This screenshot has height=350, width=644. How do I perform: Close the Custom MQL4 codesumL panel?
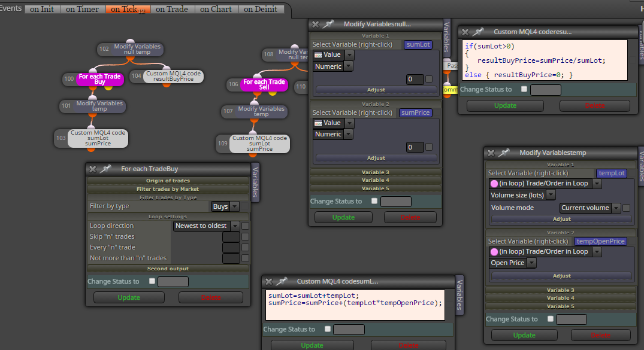pyautogui.click(x=268, y=281)
